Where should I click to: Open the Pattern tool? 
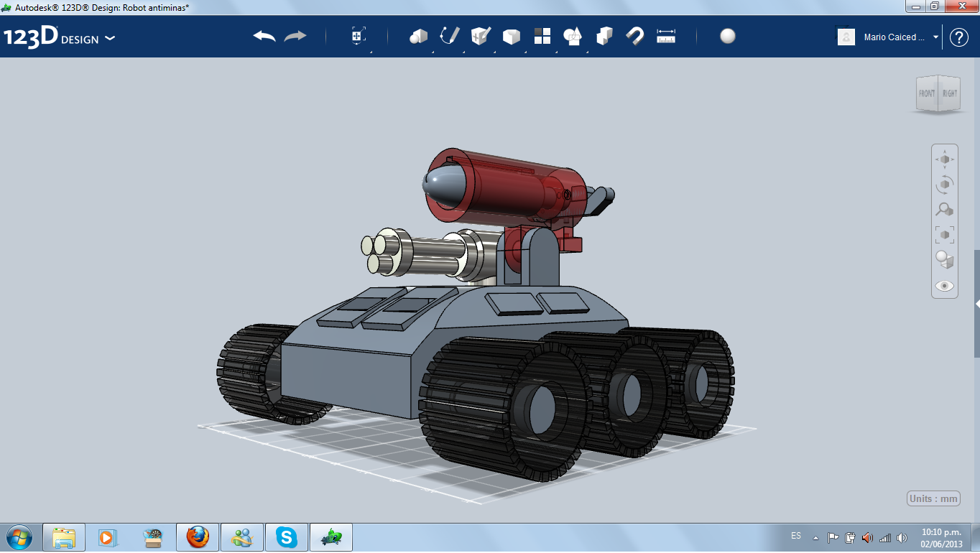point(542,36)
